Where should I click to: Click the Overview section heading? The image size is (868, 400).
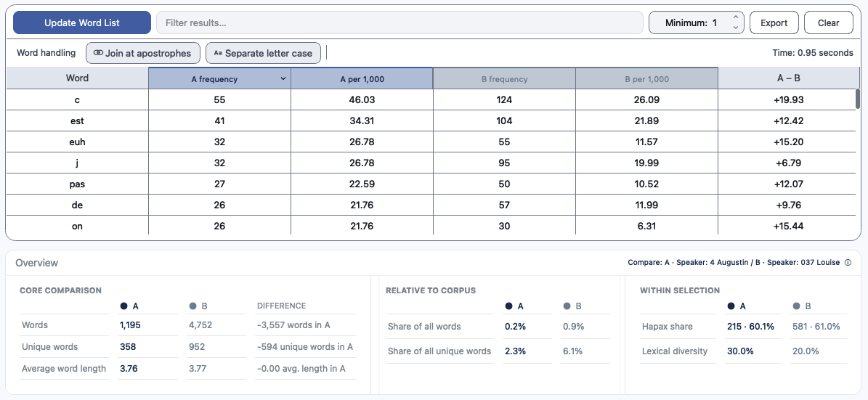point(36,263)
